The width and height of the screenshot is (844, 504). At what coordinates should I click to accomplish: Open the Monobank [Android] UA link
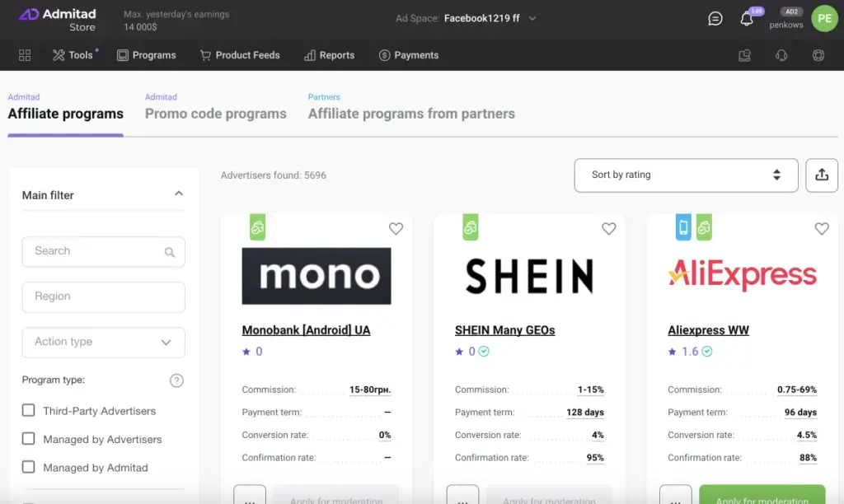(x=306, y=329)
